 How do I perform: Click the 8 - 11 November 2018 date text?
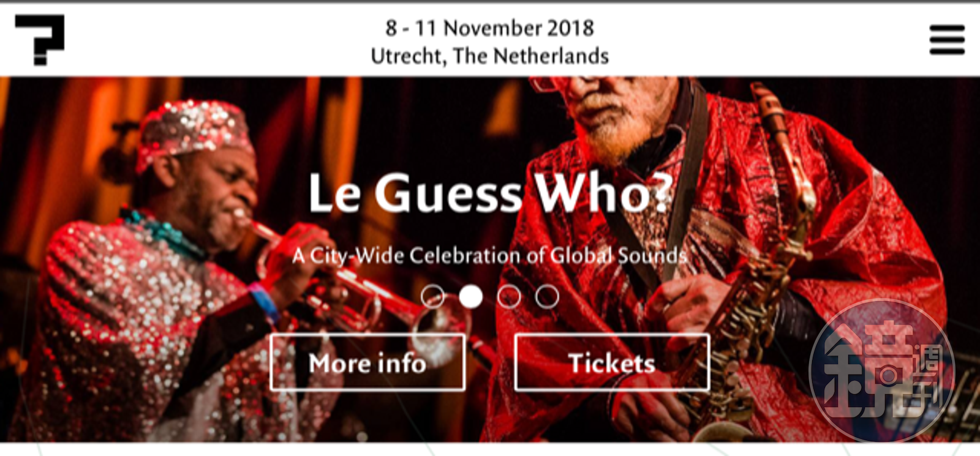(x=489, y=28)
